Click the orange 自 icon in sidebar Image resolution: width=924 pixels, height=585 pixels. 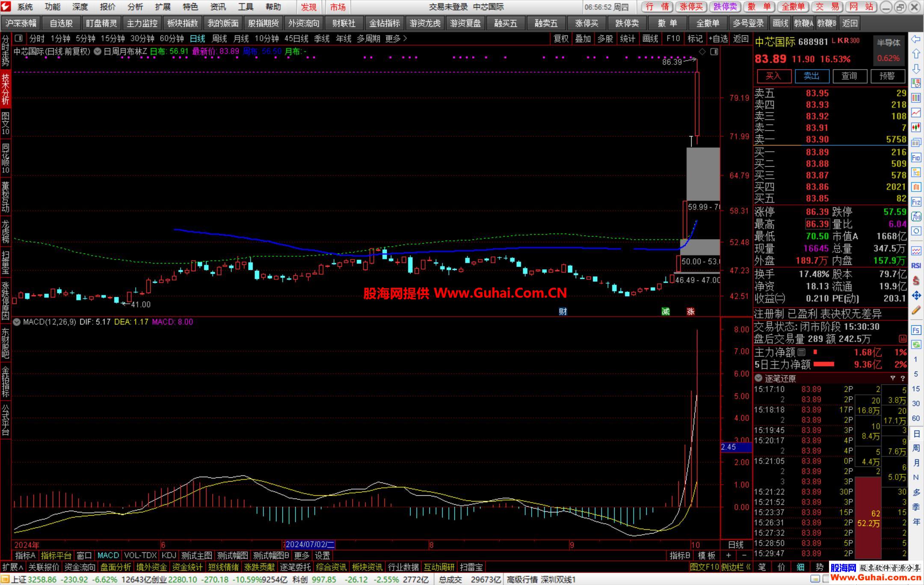click(x=916, y=187)
